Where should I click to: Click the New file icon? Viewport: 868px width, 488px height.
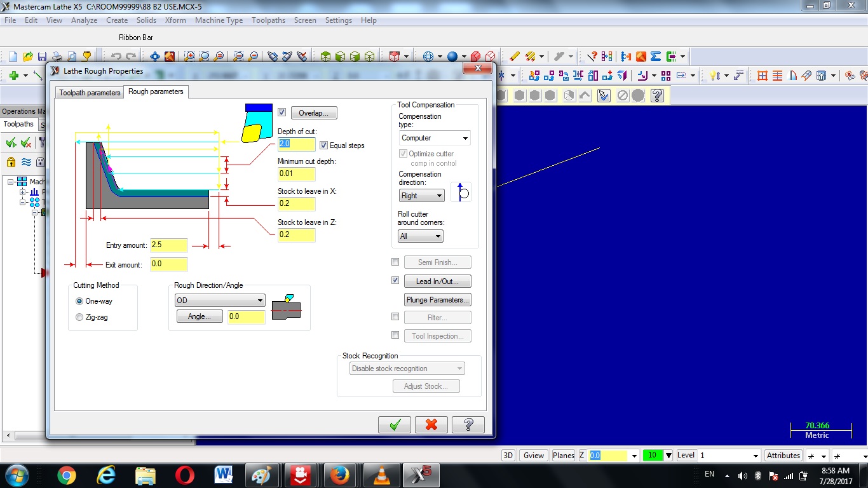pyautogui.click(x=12, y=57)
